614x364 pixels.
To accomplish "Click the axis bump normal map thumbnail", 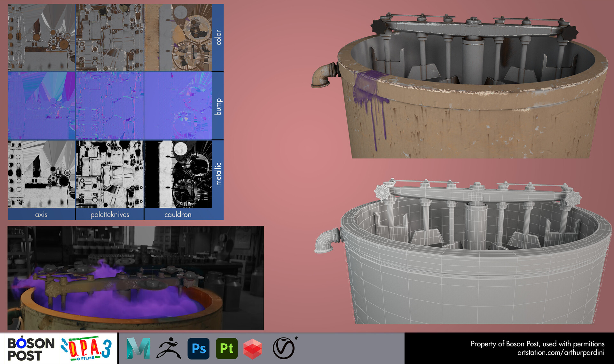I will pyautogui.click(x=41, y=106).
